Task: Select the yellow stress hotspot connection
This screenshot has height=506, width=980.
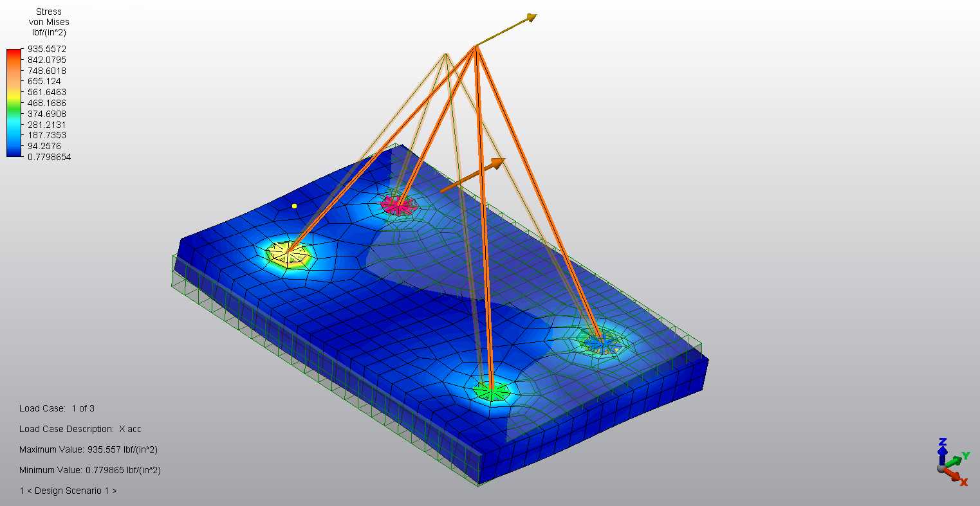Action: (288, 253)
